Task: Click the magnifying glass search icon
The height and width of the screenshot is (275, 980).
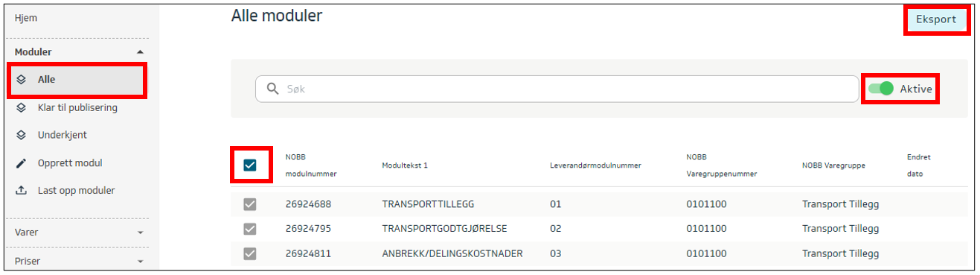Action: point(273,89)
